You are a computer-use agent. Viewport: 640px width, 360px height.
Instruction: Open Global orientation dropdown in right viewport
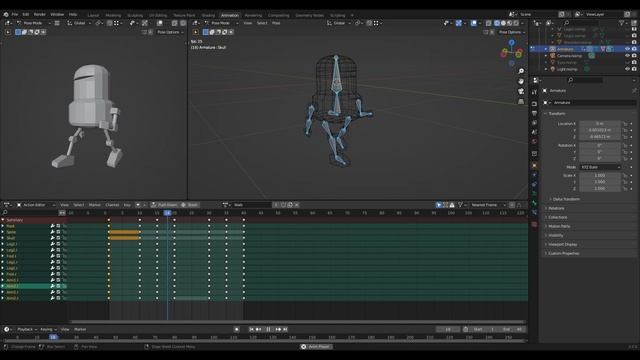click(x=340, y=23)
